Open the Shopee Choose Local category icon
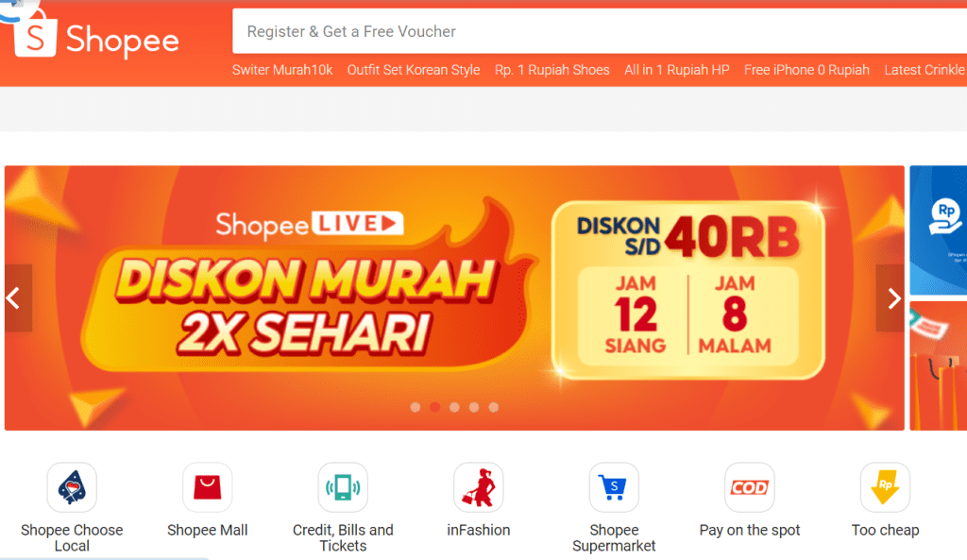 [72, 487]
